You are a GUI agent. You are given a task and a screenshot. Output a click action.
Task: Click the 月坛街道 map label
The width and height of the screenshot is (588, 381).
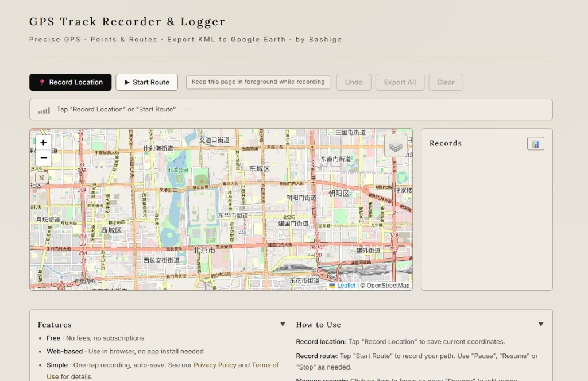pyautogui.click(x=48, y=220)
